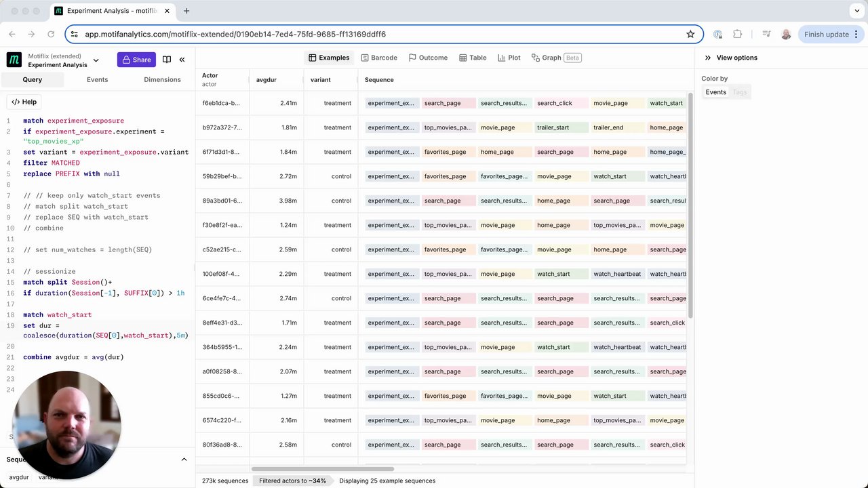Viewport: 868px width, 488px height.
Task: Expand the Sequence panel chevron at the bottom left
Action: [x=184, y=460]
